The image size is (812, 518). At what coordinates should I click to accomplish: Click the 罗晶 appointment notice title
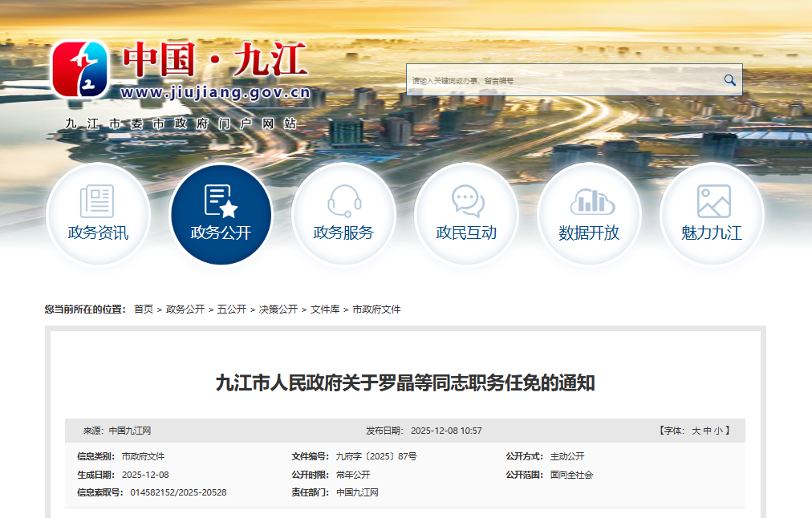[x=406, y=382]
